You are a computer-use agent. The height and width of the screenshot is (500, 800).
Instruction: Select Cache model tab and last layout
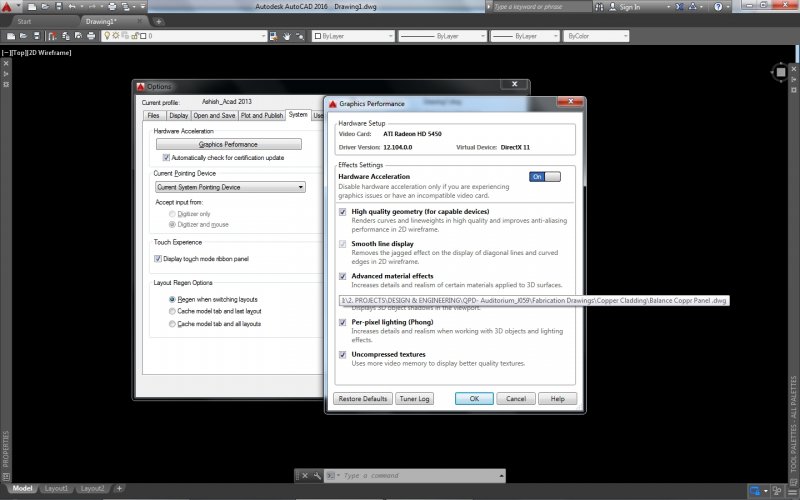point(172,311)
